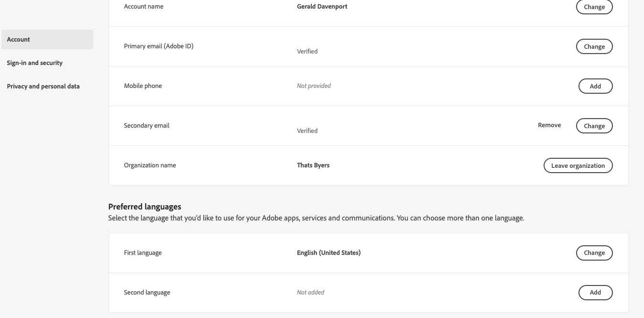
Task: Click the Organization name row label
Action: [x=150, y=165]
